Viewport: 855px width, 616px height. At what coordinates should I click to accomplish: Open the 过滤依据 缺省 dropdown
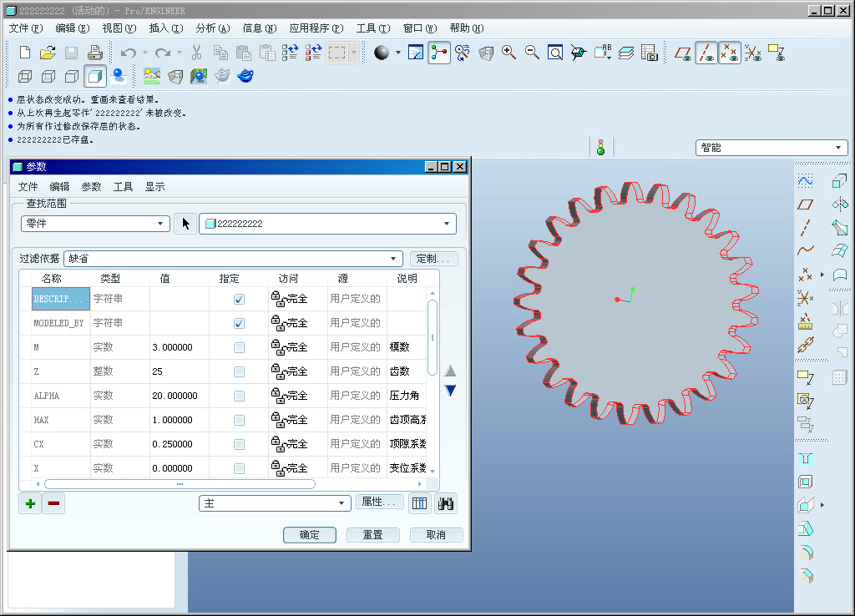(233, 259)
